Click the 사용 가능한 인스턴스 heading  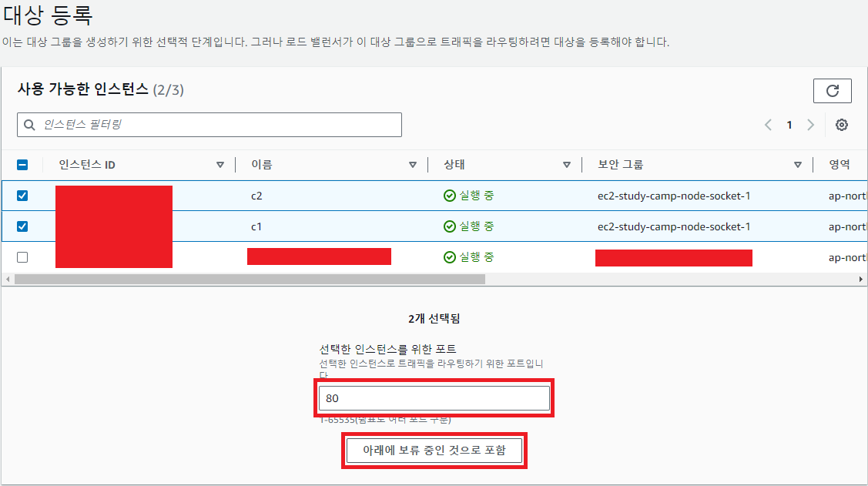[x=83, y=89]
